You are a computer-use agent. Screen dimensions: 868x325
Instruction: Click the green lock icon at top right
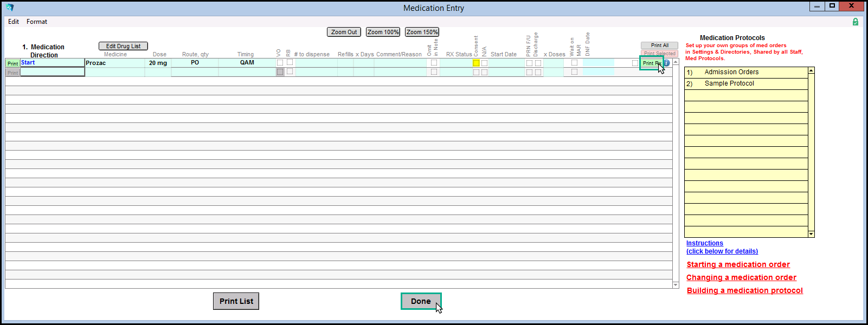tap(855, 22)
